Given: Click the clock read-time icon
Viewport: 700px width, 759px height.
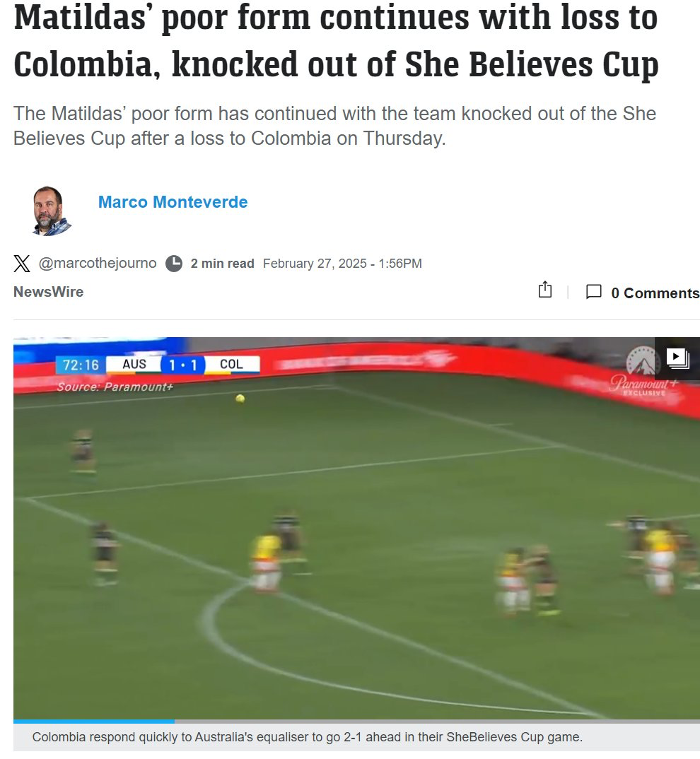Looking at the screenshot, I should pos(174,264).
